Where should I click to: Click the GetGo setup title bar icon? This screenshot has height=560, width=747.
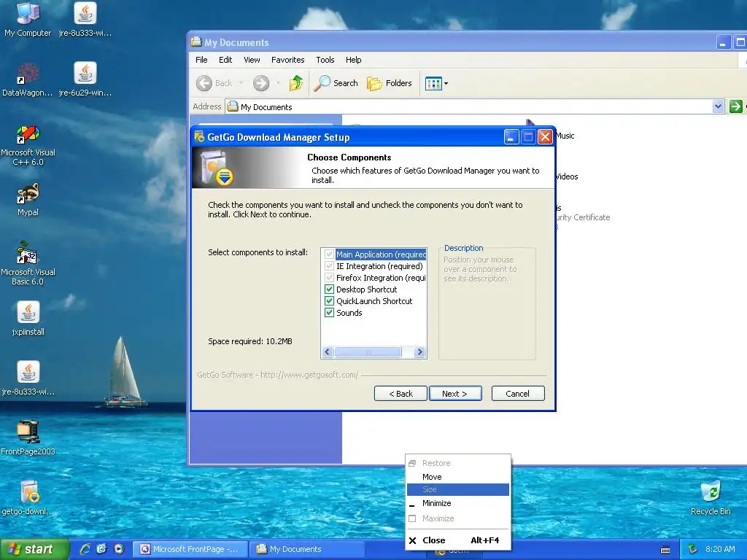[x=199, y=137]
